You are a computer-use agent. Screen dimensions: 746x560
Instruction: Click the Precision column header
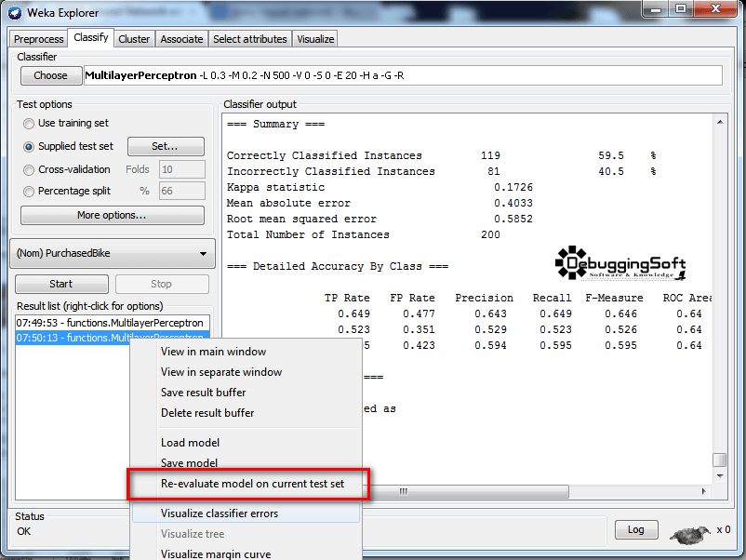485,299
